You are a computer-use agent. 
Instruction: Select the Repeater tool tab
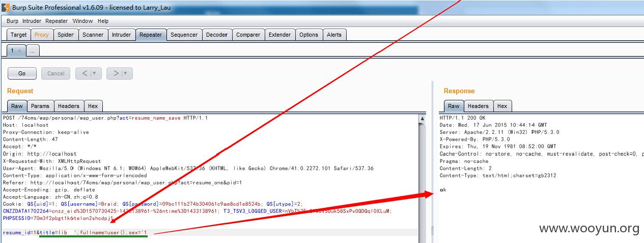click(151, 35)
